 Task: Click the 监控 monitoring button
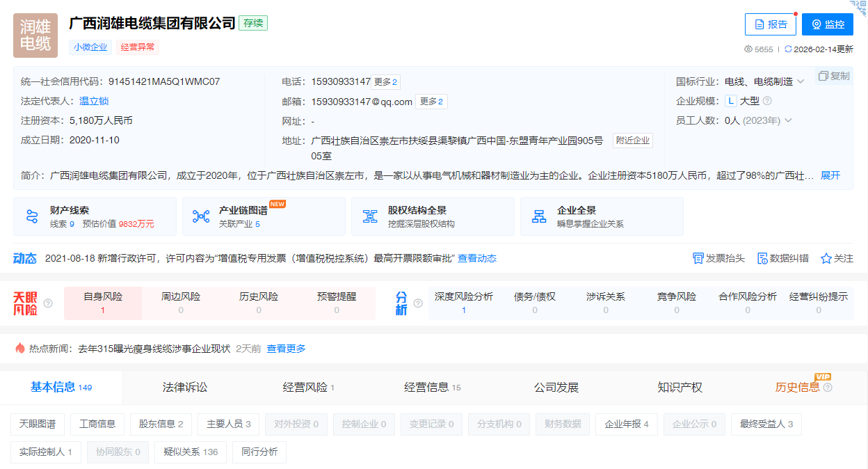[827, 23]
